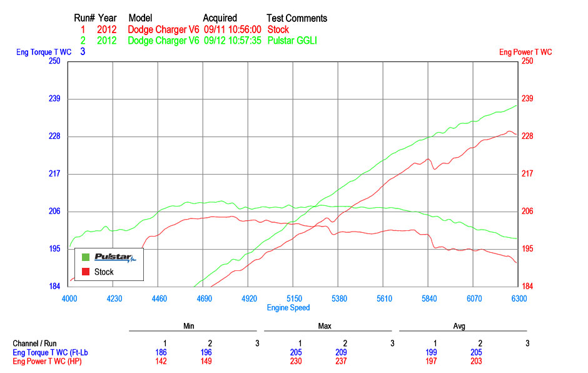Click the 6300 tick on the speed axis
Viewport: 588px width, 373px height.
tap(519, 299)
